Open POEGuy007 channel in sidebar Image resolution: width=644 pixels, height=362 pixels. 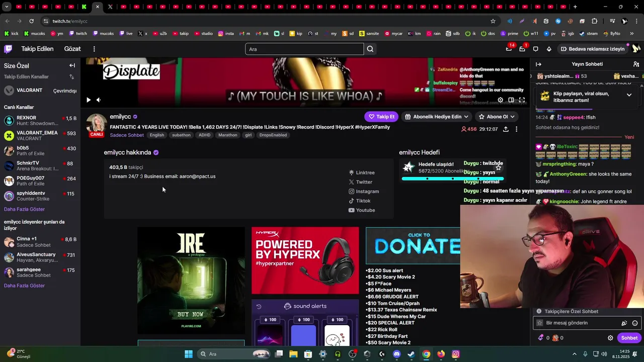point(40,181)
